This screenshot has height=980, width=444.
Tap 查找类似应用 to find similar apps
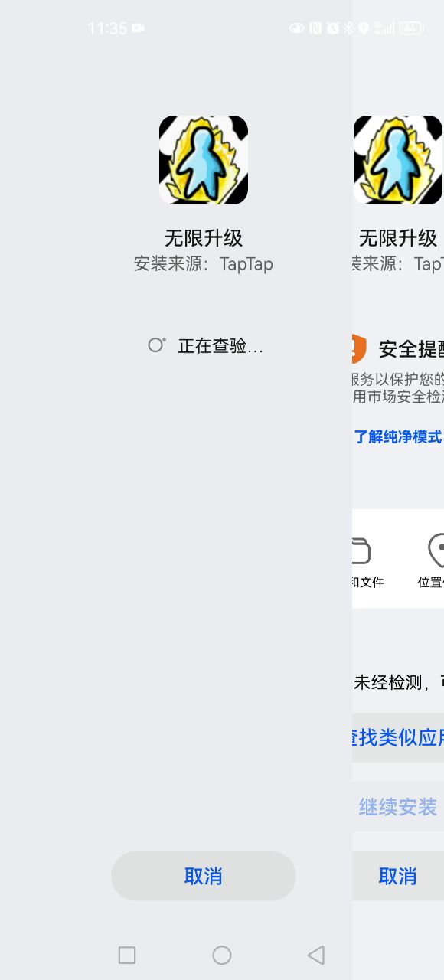[398, 737]
